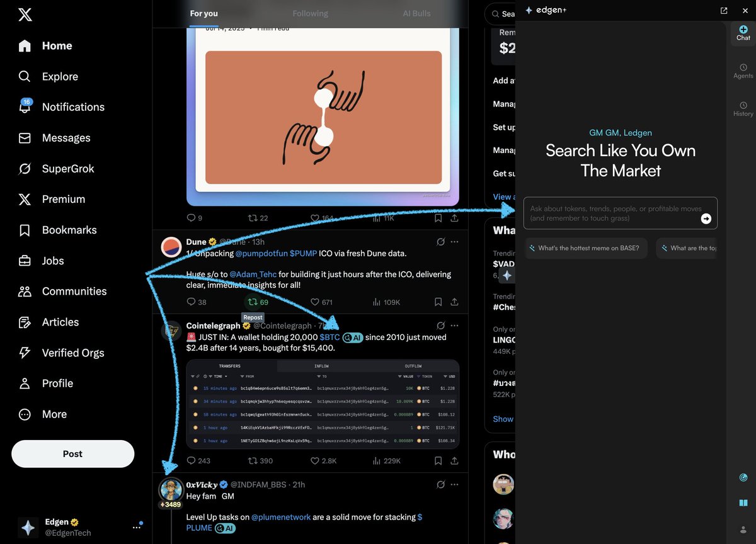Click the Edgen account avatar at bottom
The image size is (756, 544).
28,527
